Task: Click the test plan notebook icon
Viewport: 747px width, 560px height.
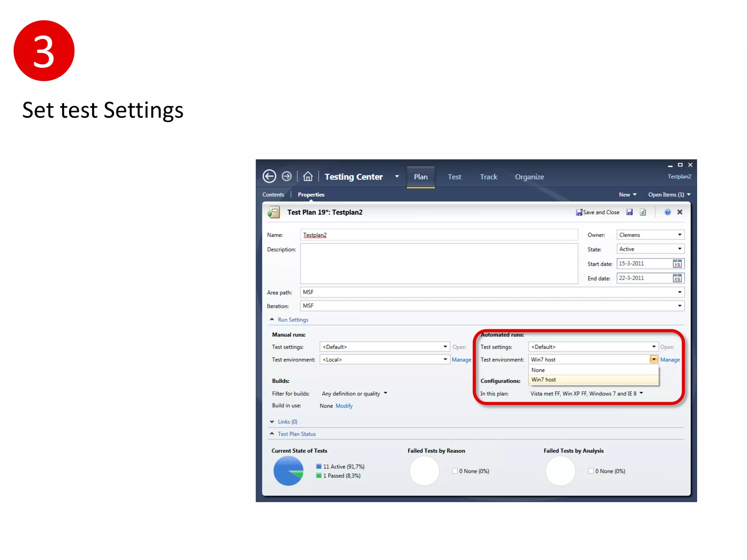Action: tap(274, 212)
